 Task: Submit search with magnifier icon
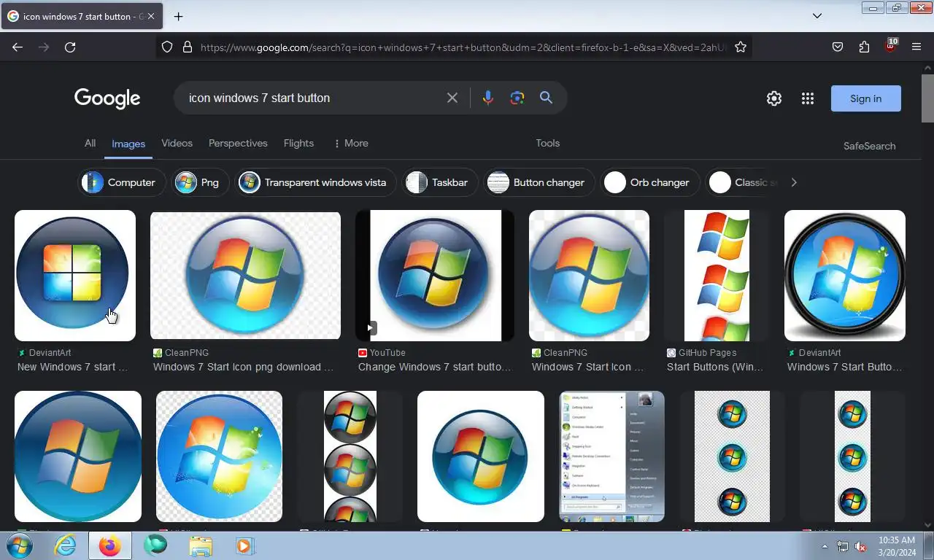click(546, 98)
